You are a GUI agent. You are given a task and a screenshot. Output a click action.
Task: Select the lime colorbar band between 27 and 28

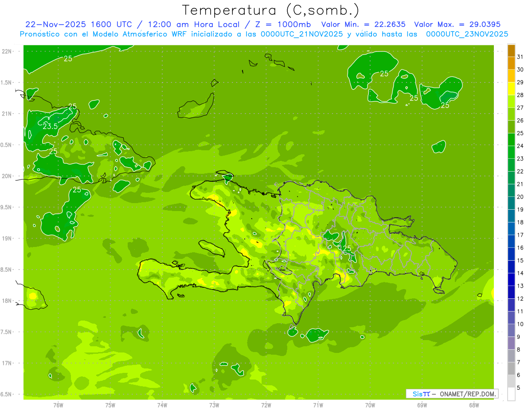click(511, 101)
